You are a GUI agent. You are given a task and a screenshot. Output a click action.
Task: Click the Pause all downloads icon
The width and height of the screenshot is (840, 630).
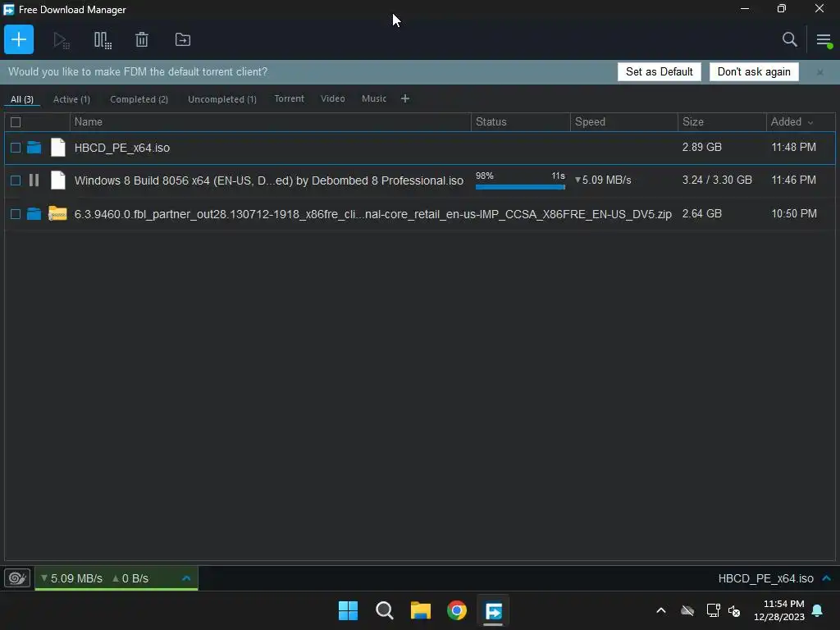(x=103, y=40)
